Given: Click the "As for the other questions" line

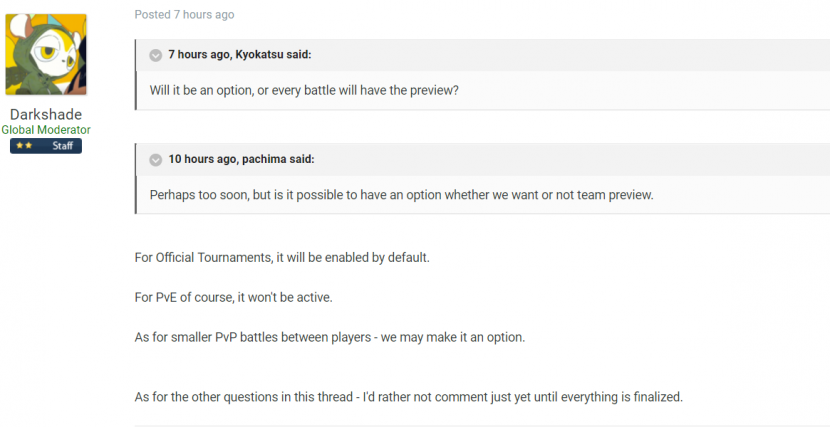Looking at the screenshot, I should tap(408, 397).
